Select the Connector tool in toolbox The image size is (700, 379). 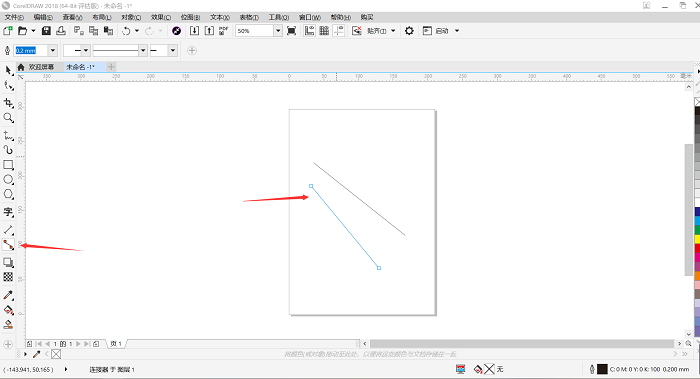coord(8,245)
